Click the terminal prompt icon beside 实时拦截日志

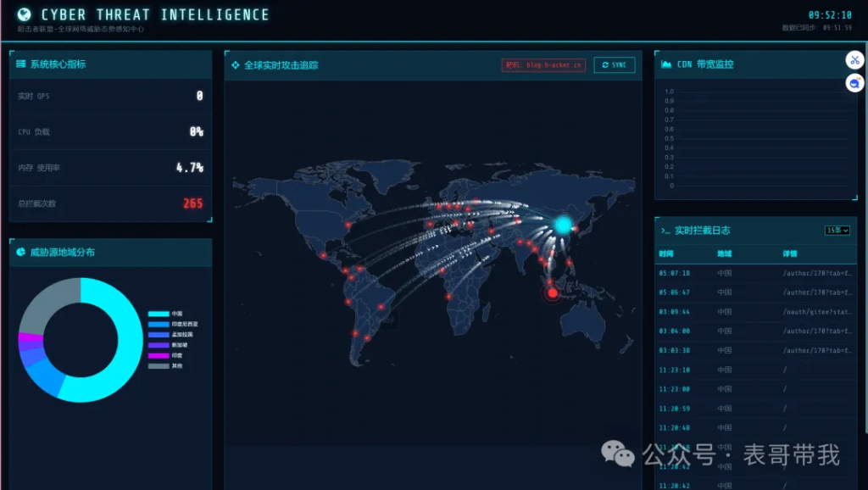click(x=666, y=231)
